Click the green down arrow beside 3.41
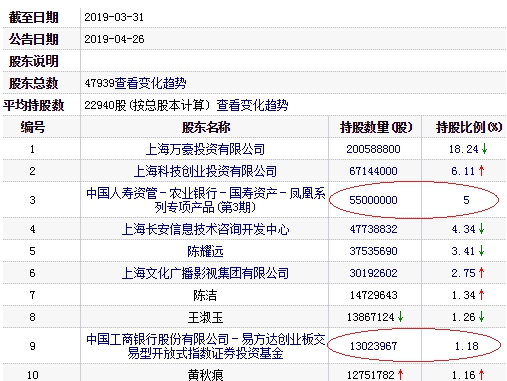 481,251
